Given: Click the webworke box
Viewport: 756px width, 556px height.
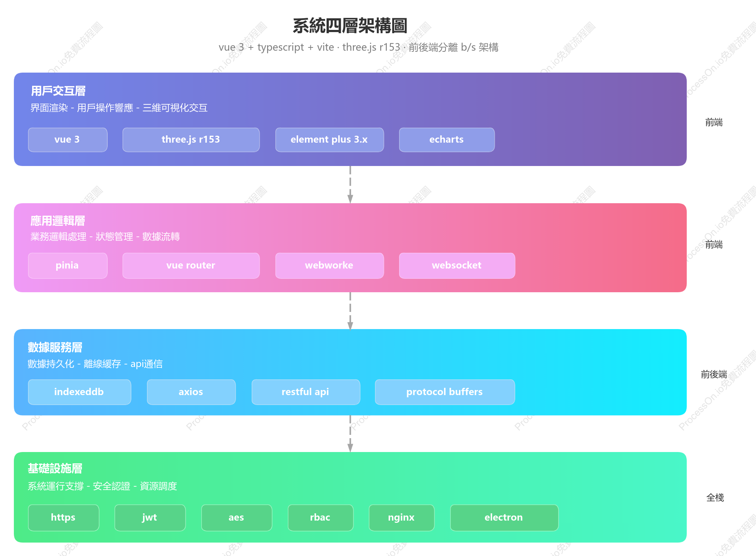Looking at the screenshot, I should [x=329, y=266].
